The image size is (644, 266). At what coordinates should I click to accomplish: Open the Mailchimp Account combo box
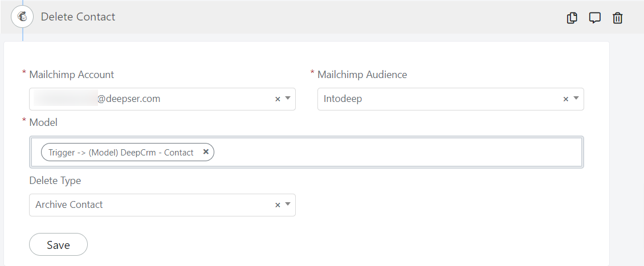click(162, 99)
